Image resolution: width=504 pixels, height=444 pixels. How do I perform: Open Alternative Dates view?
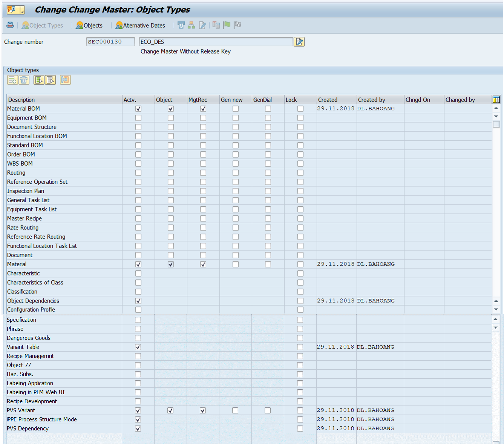[x=140, y=25]
